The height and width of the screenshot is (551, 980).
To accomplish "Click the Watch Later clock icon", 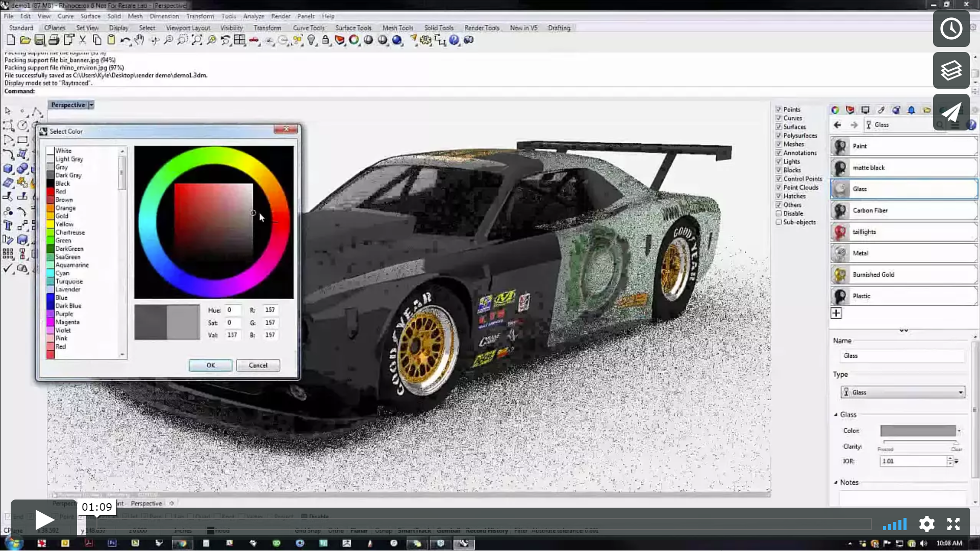I will click(x=951, y=29).
